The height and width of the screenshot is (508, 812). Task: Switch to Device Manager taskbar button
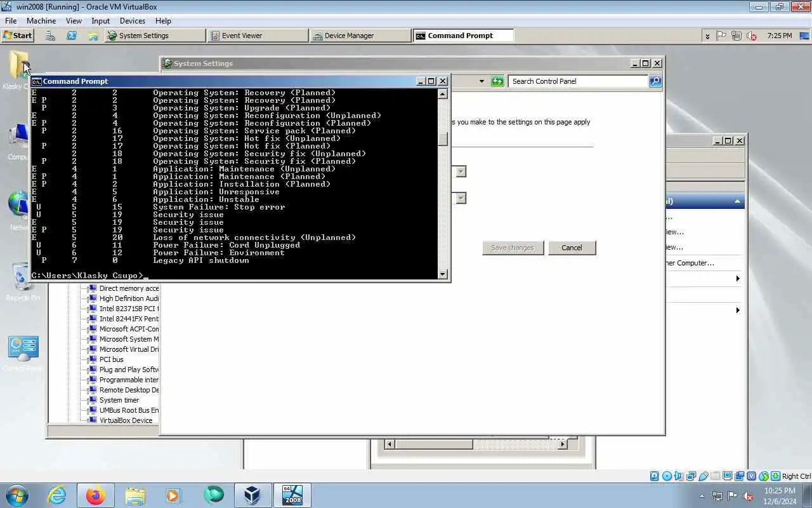pyautogui.click(x=361, y=36)
